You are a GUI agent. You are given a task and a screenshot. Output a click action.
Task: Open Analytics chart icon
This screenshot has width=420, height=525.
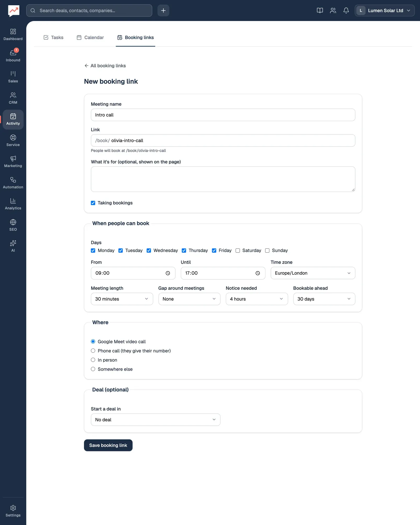point(13,204)
